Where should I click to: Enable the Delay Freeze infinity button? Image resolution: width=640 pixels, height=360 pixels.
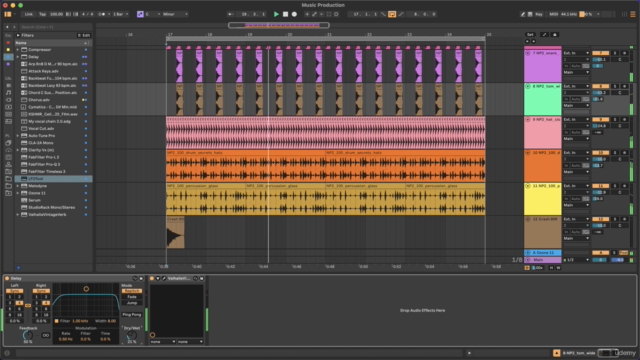tap(46, 335)
